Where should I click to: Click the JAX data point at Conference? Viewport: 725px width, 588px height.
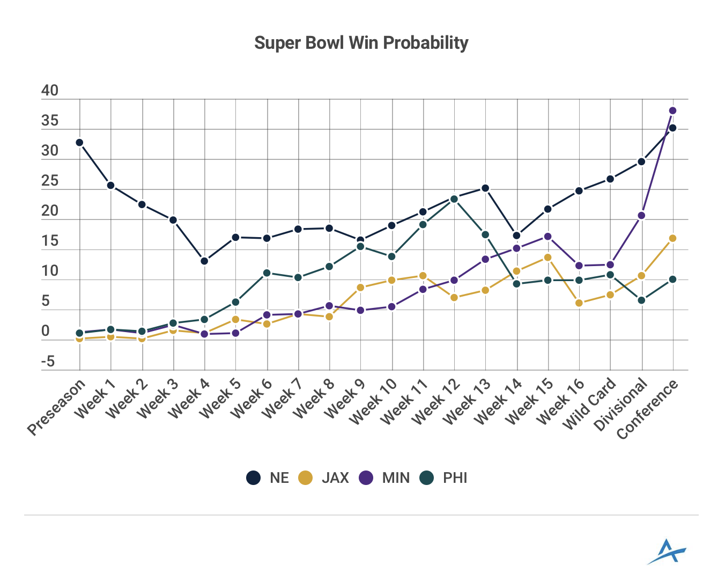tap(672, 238)
